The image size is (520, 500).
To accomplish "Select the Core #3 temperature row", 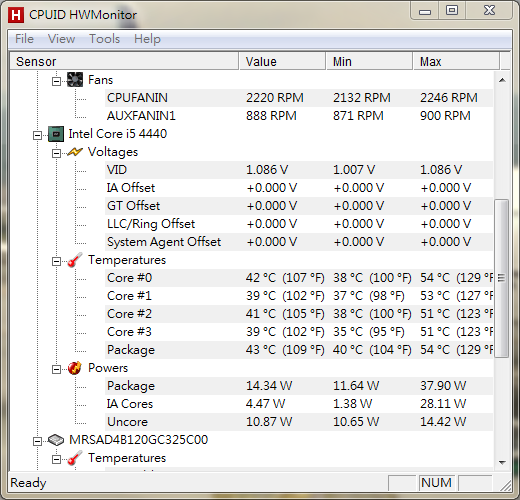I will 299,332.
